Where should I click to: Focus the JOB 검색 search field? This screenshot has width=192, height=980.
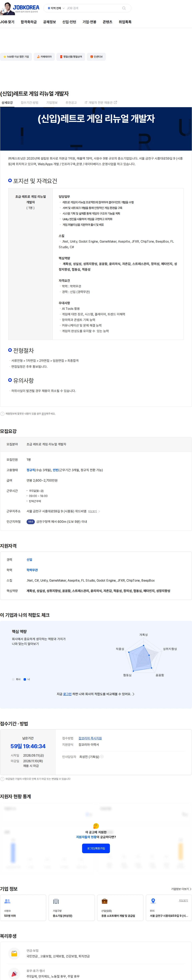pos(93,8)
